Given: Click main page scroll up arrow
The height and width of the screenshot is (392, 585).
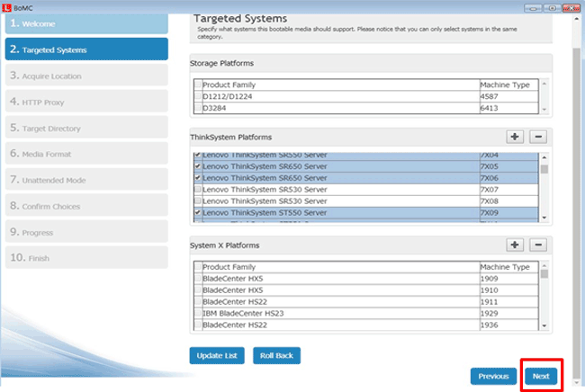Looking at the screenshot, I should (x=577, y=18).
